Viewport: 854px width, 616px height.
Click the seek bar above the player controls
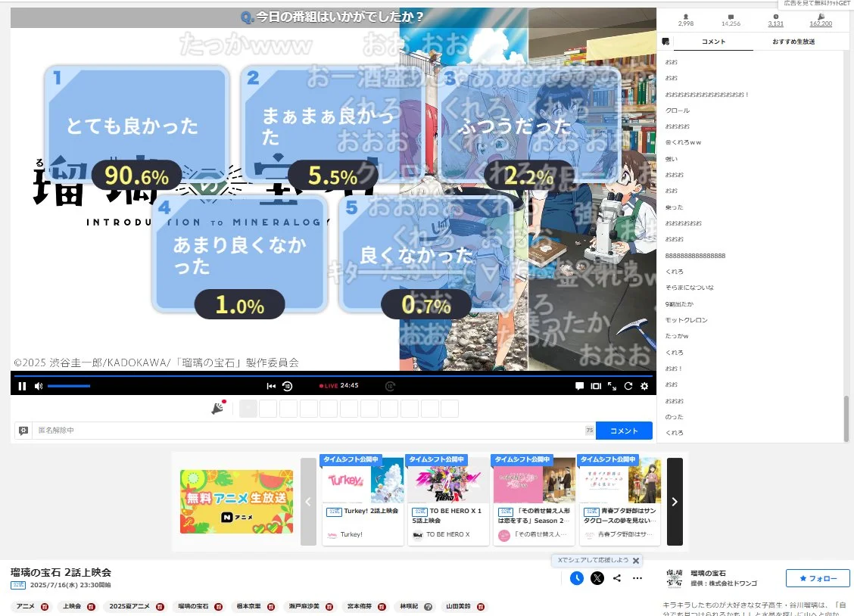333,375
